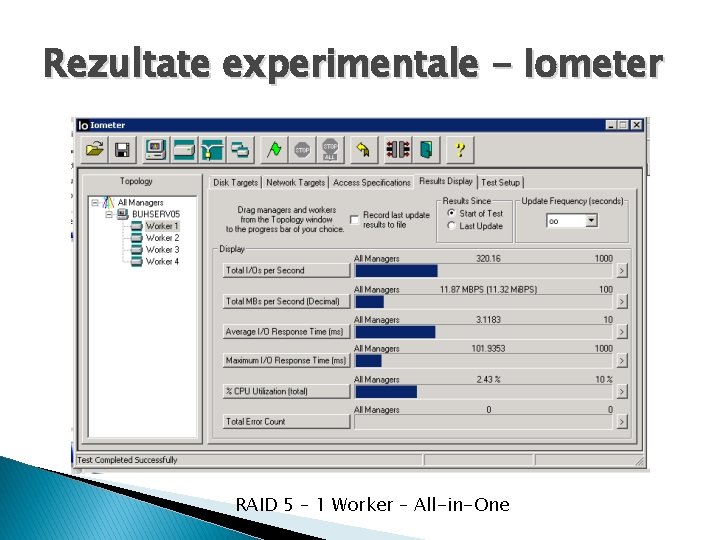720x540 pixels.
Task: Click % CPU Utilization (total) button
Action: click(286, 392)
